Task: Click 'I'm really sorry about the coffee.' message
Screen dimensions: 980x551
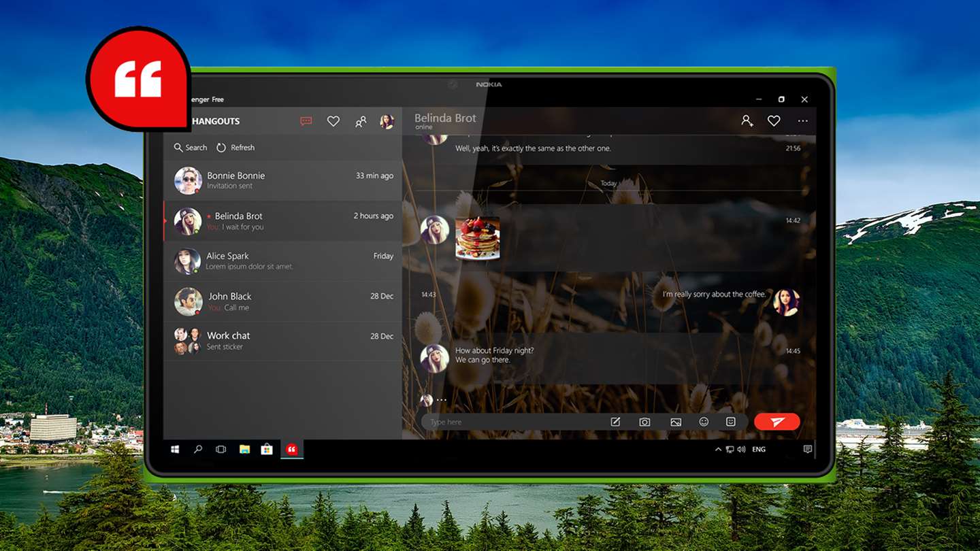Action: click(x=714, y=295)
